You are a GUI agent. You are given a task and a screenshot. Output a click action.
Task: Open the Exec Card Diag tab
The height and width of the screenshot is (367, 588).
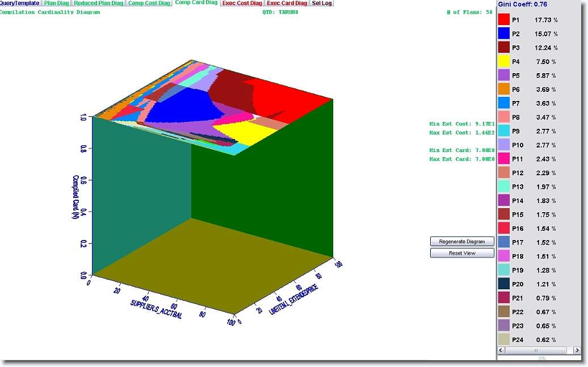[x=287, y=3]
